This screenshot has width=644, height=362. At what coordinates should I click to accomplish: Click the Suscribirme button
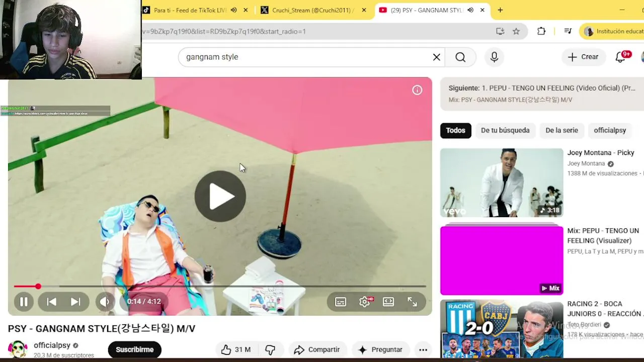point(134,349)
